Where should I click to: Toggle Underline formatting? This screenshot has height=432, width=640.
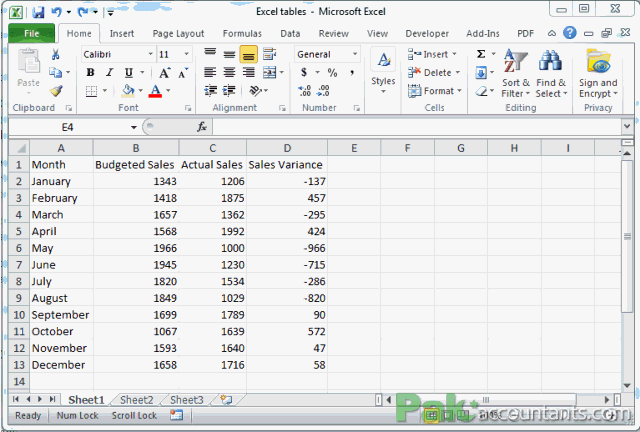(129, 73)
